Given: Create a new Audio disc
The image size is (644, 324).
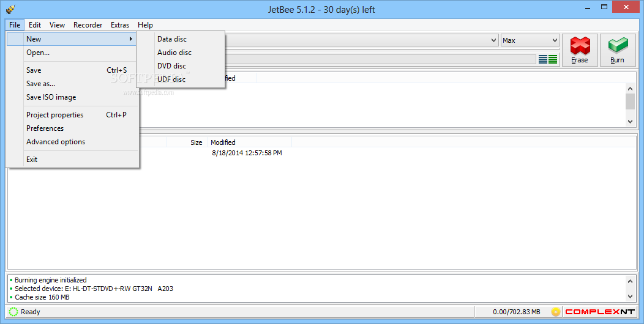Looking at the screenshot, I should (181, 53).
